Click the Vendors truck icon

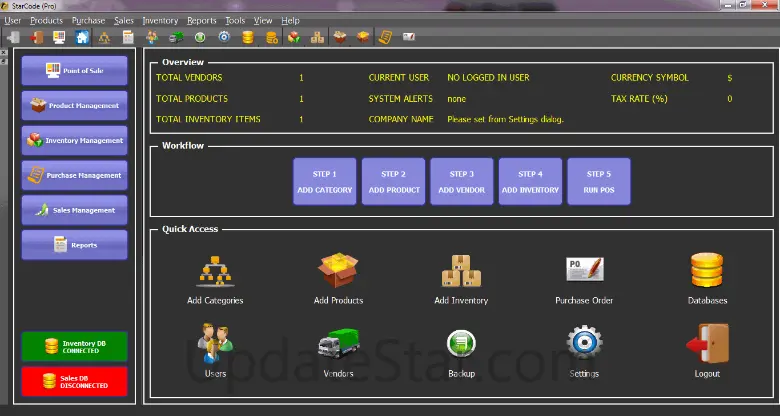338,344
